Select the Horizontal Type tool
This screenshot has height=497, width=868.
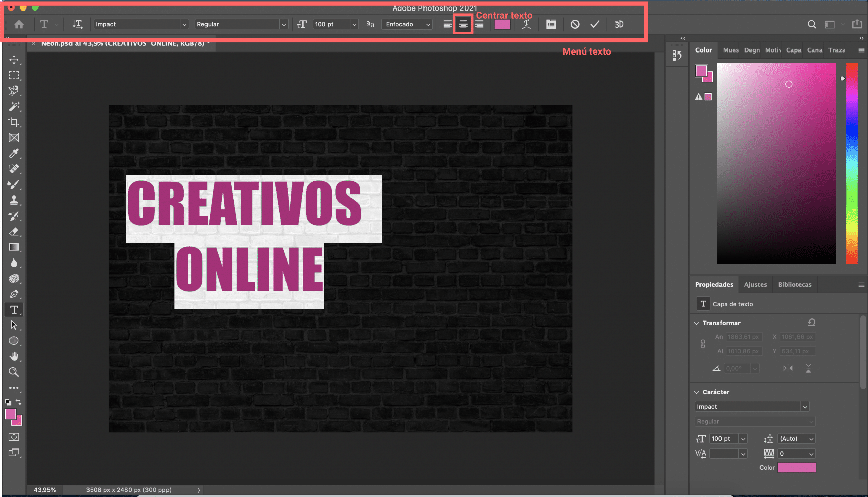tap(14, 310)
